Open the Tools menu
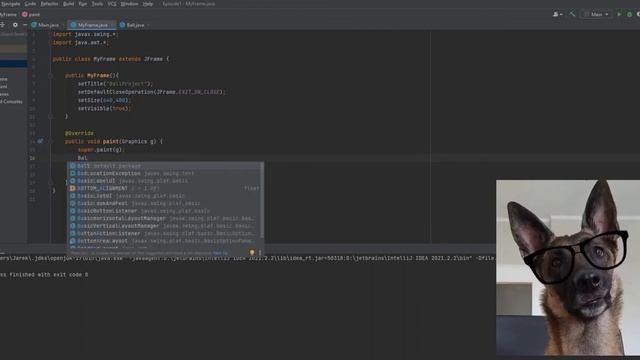The image size is (640, 360). 97,4
